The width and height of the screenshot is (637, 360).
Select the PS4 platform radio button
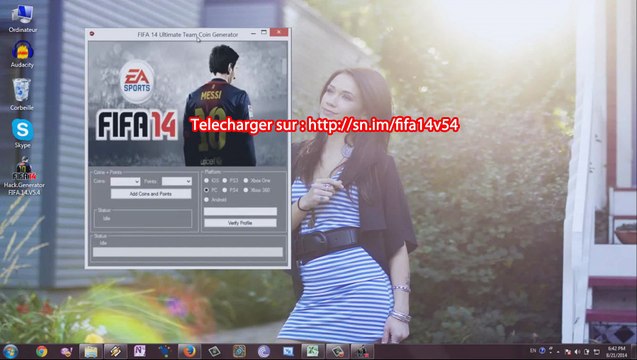click(225, 190)
